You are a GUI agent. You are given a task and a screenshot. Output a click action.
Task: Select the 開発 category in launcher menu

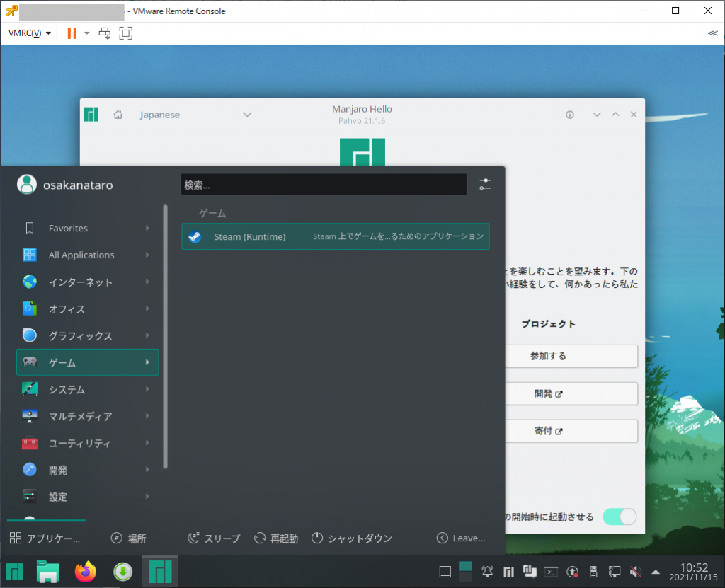point(87,470)
